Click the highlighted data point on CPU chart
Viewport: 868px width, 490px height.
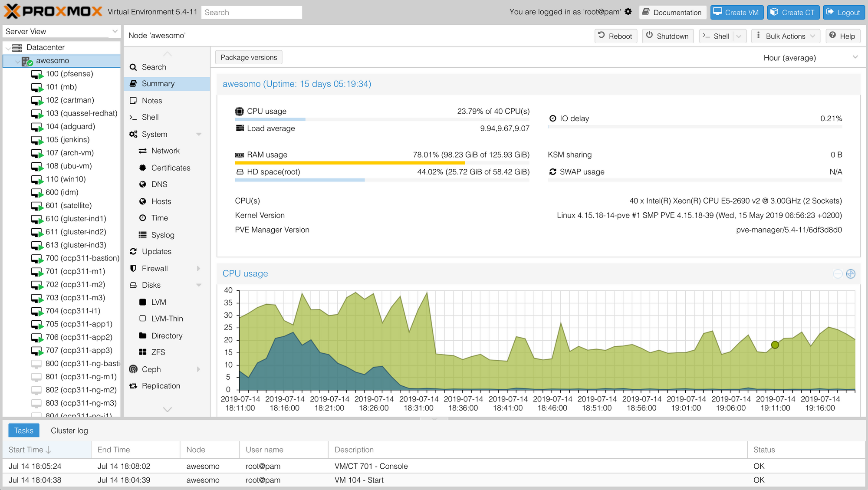[x=775, y=345]
